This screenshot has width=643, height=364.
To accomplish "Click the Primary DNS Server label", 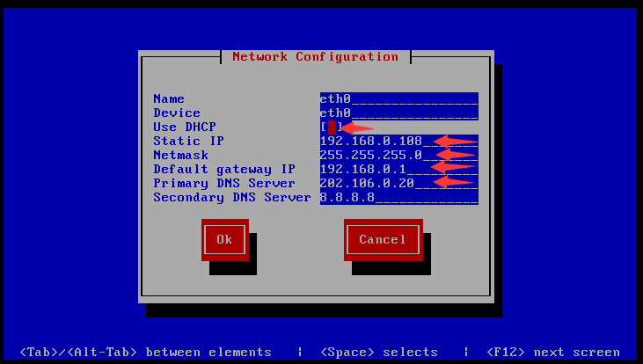I will coord(224,183).
